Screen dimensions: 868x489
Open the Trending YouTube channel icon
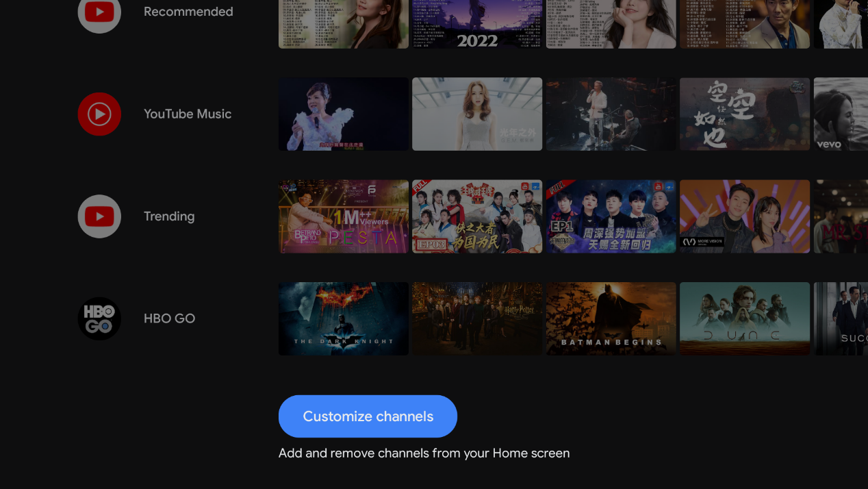coord(99,216)
